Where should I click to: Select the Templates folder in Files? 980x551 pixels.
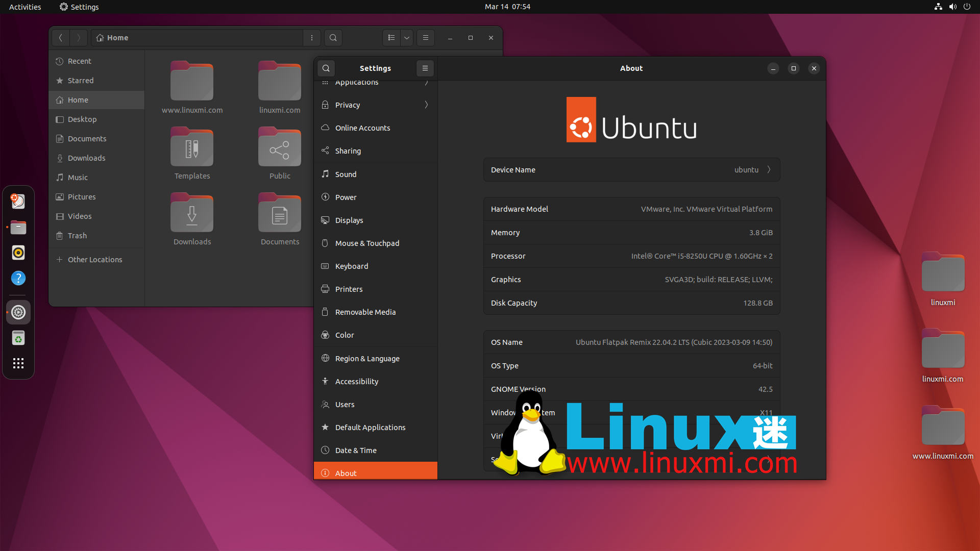(192, 153)
